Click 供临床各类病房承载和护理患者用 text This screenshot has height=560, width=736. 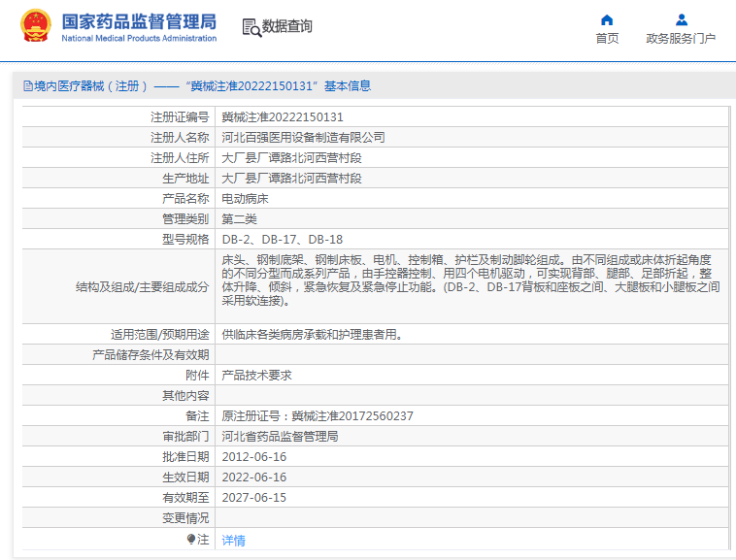tap(312, 335)
